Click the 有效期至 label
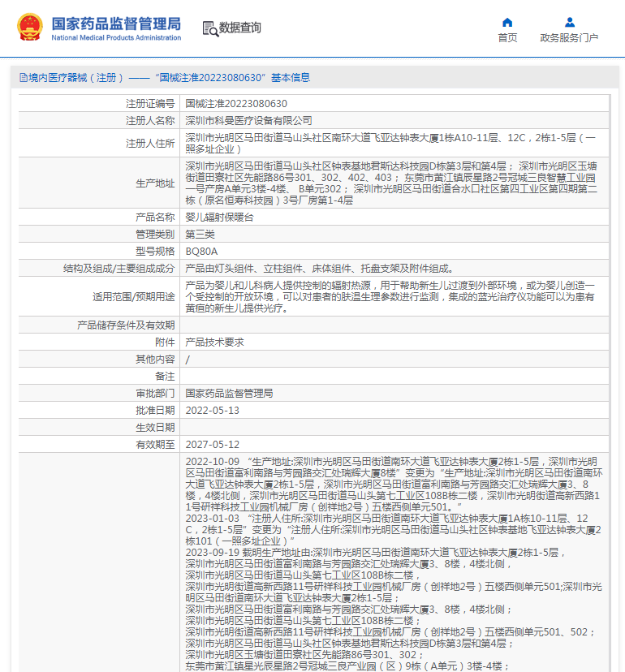Screen dimensions: 625x672 click(155, 445)
